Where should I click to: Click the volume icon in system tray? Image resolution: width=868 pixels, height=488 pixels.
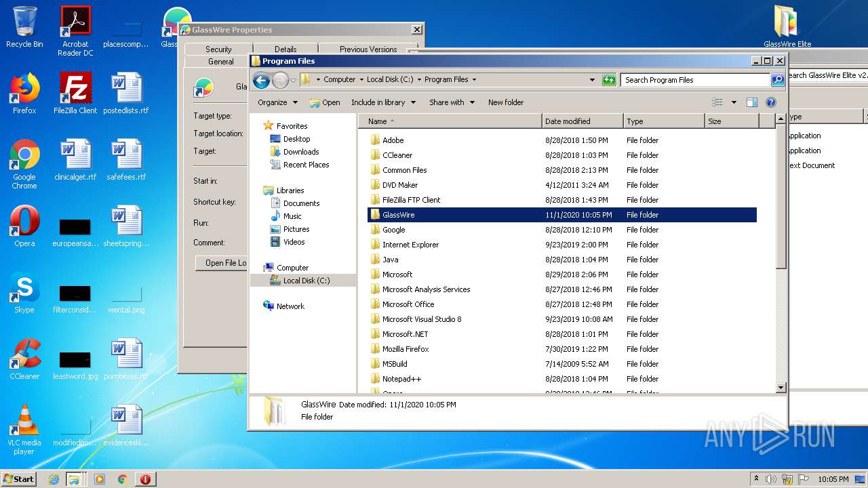click(771, 479)
